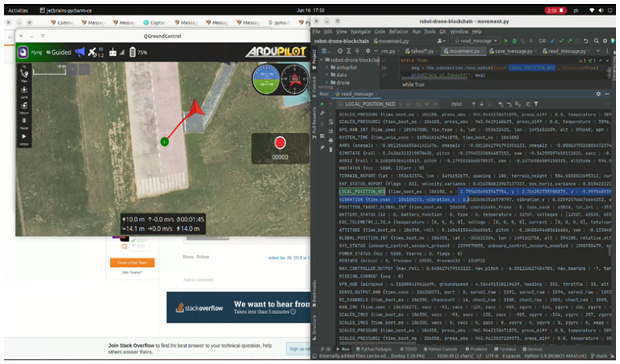Toggle the red video record button
This screenshot has width=620, height=364.
[280, 143]
